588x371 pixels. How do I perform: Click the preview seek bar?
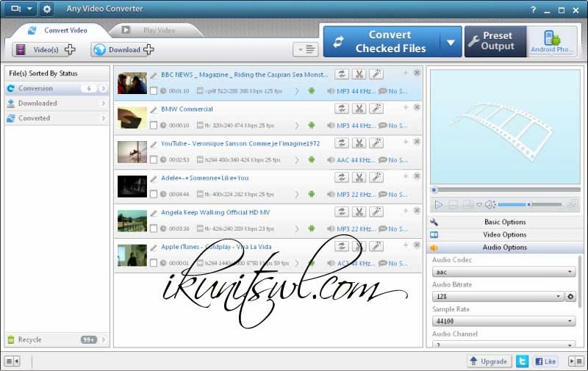point(506,190)
